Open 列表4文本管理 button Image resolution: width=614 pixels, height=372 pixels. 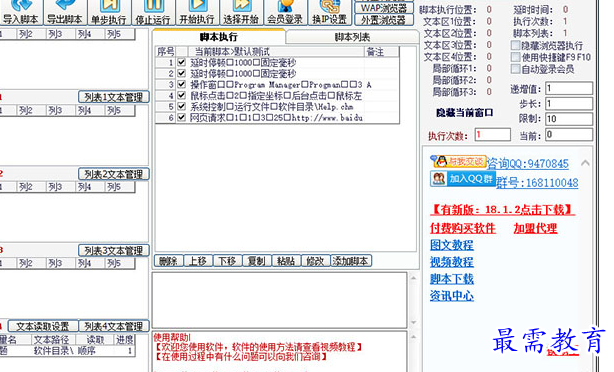(114, 326)
